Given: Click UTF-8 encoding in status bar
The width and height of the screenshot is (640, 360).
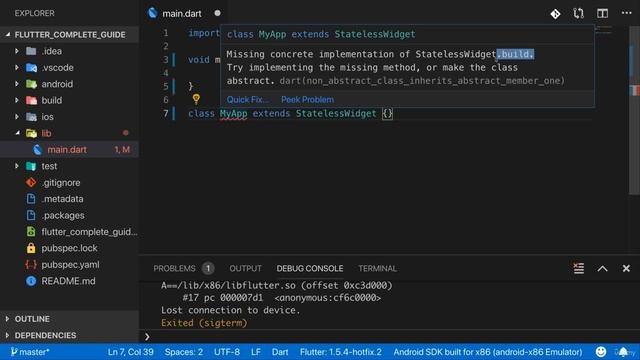Looking at the screenshot, I should (227, 352).
